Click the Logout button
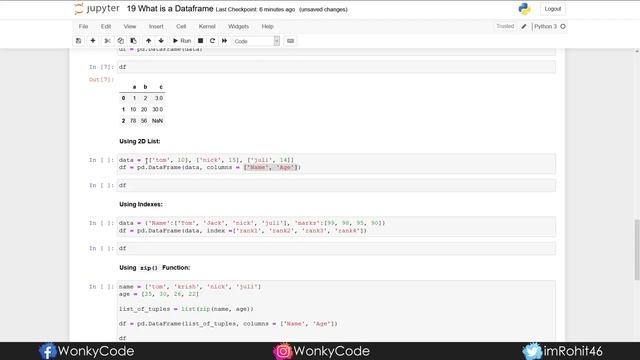The image size is (640, 360). click(553, 9)
